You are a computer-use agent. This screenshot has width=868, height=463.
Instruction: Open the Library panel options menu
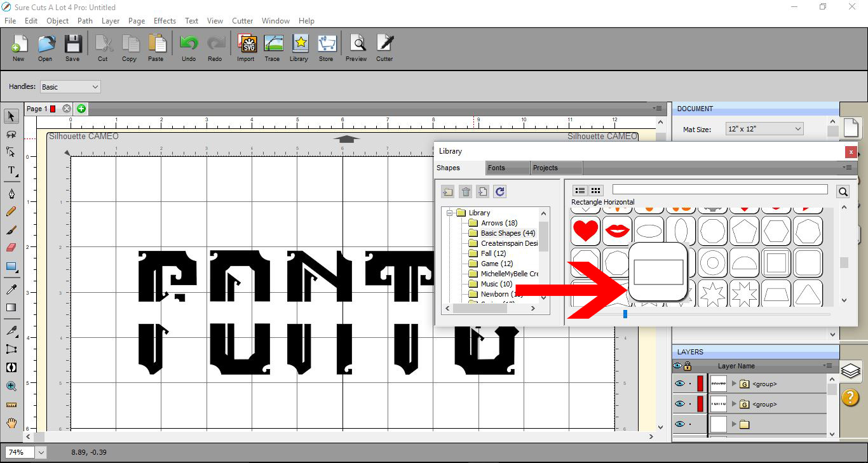coord(847,168)
